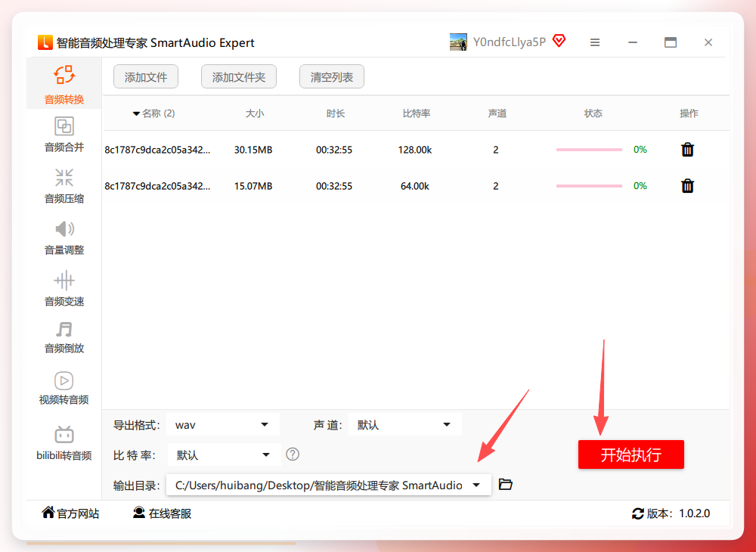The image size is (756, 552).
Task: Sort by the 名称 (2) column header
Action: tap(153, 113)
